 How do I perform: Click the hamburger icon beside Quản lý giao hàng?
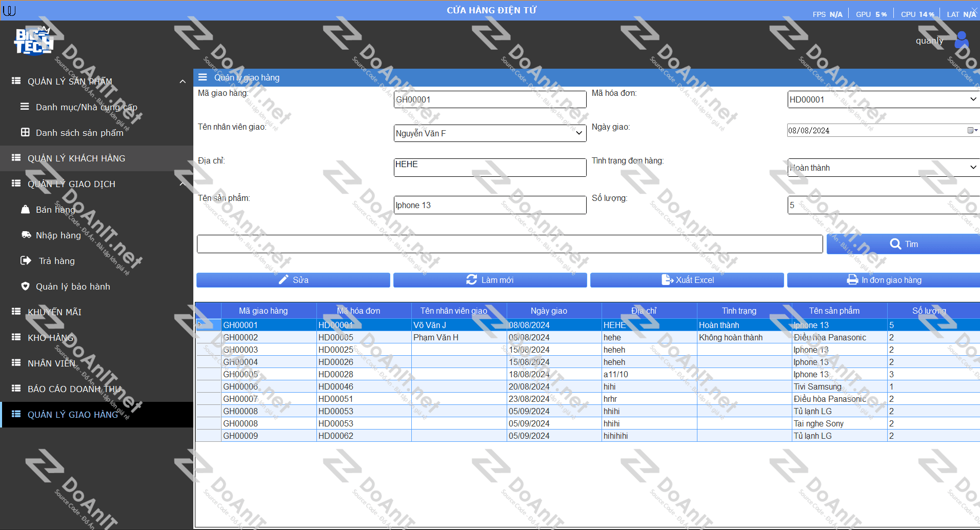click(x=203, y=77)
